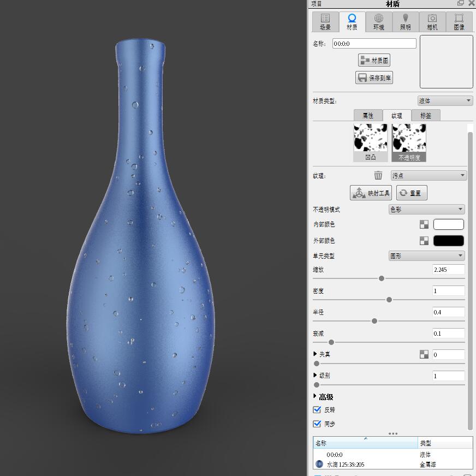Click the 密度 slider handle

(x=389, y=300)
